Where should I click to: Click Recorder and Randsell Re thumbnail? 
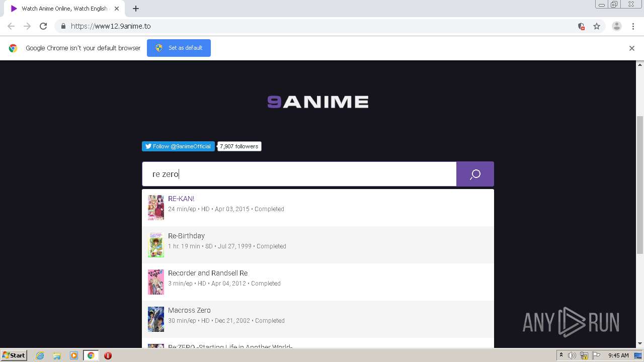pos(156,282)
